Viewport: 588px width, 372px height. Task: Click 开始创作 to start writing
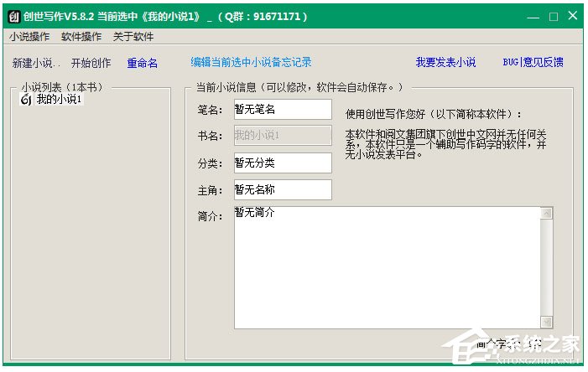pyautogui.click(x=91, y=63)
